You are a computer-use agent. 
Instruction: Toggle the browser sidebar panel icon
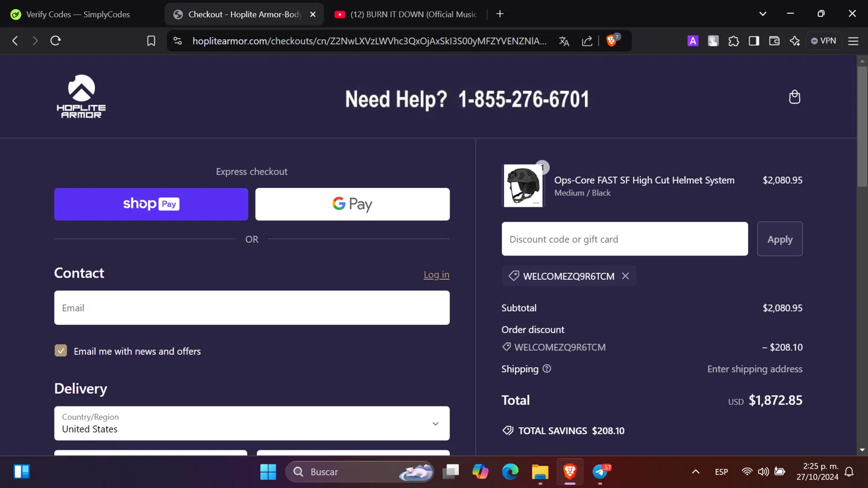754,40
